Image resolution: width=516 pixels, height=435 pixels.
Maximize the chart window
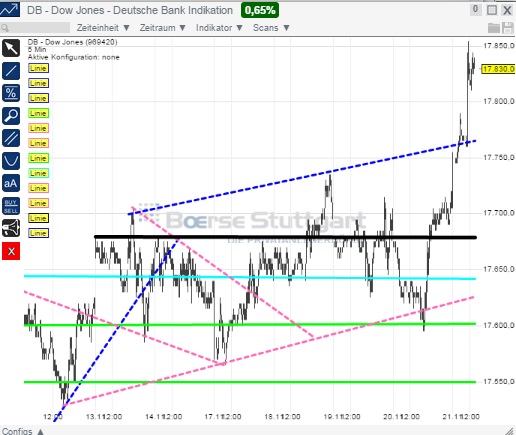click(x=492, y=10)
